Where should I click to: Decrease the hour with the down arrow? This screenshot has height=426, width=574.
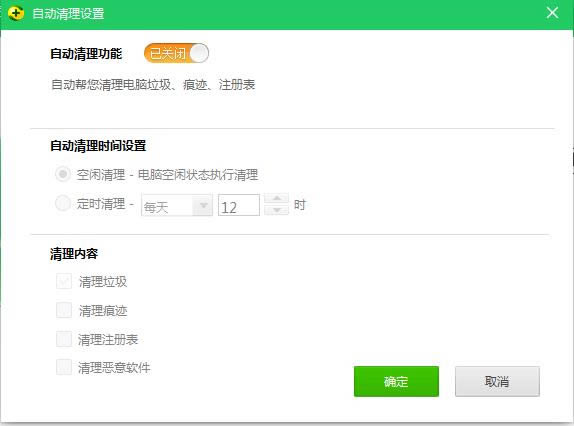pos(276,210)
